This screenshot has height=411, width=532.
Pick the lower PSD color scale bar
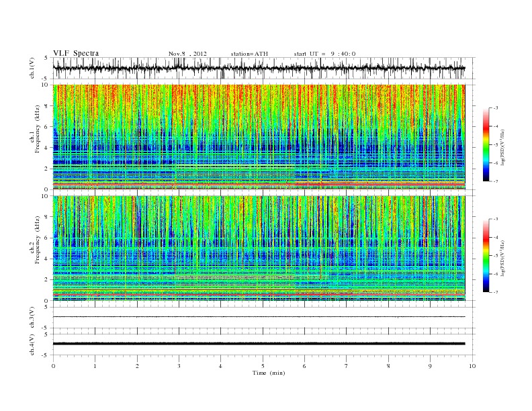tap(486, 256)
